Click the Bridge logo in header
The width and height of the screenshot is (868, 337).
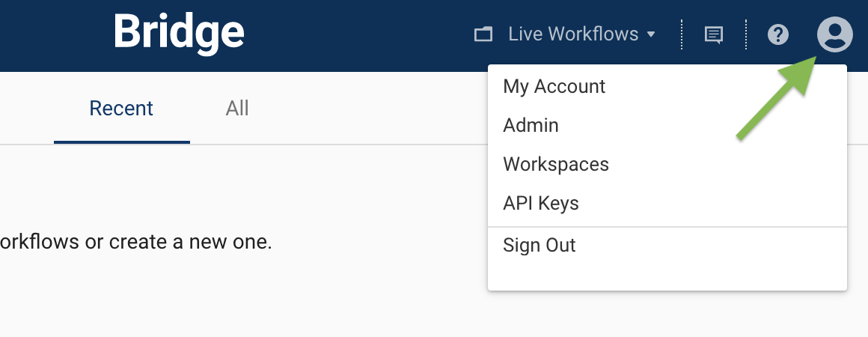(x=179, y=34)
